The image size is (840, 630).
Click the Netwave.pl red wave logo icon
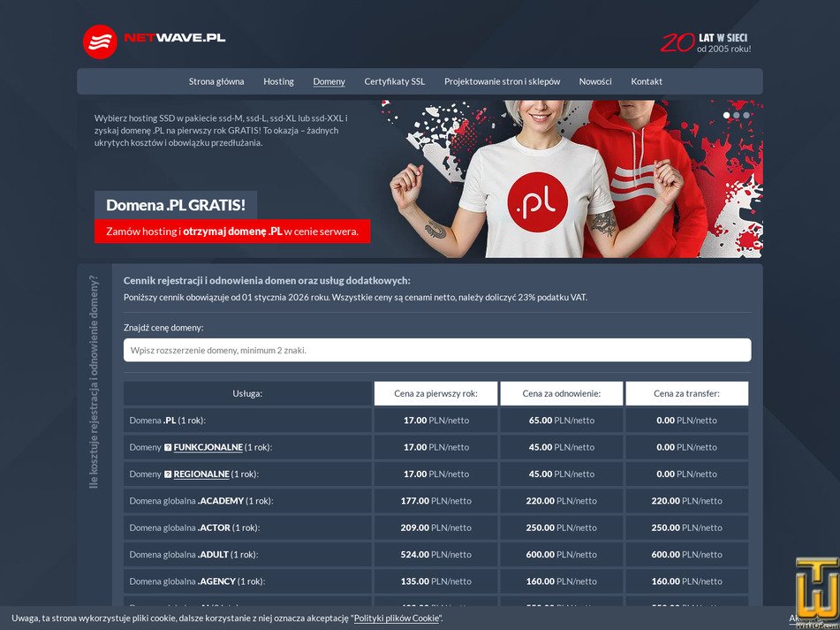coord(98,41)
